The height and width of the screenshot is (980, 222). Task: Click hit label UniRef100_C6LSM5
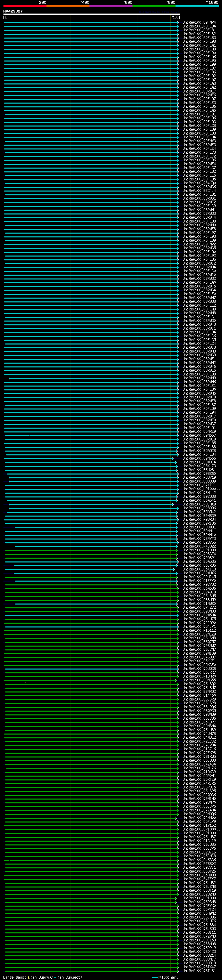tap(199, 596)
